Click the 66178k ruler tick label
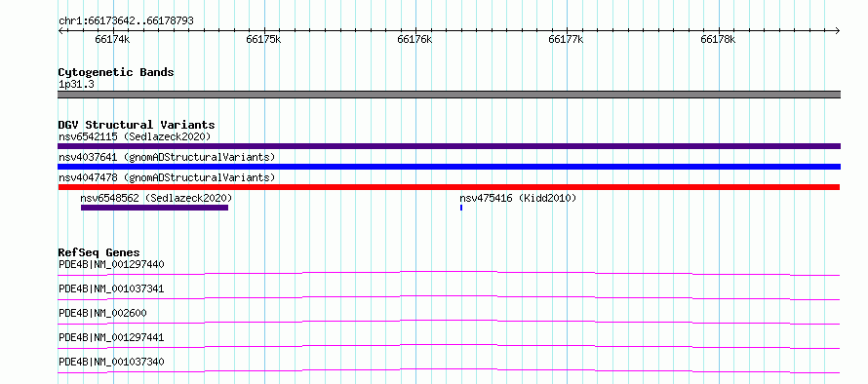The width and height of the screenshot is (868, 384). click(718, 39)
